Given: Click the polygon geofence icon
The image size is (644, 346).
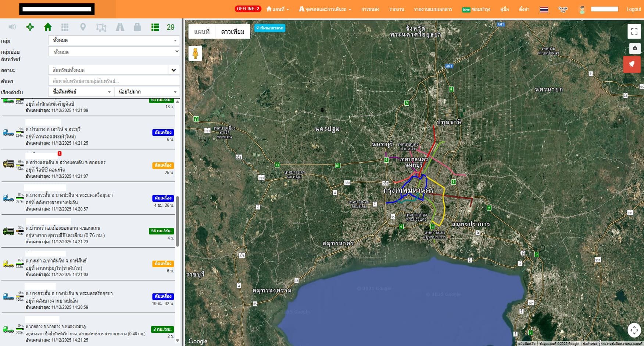Looking at the screenshot, I should click(x=101, y=27).
